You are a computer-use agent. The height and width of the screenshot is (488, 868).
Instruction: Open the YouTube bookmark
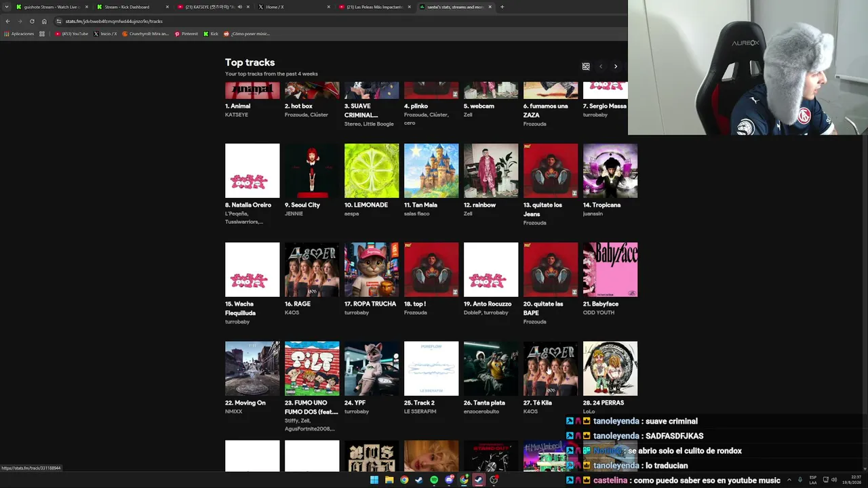tap(72, 34)
